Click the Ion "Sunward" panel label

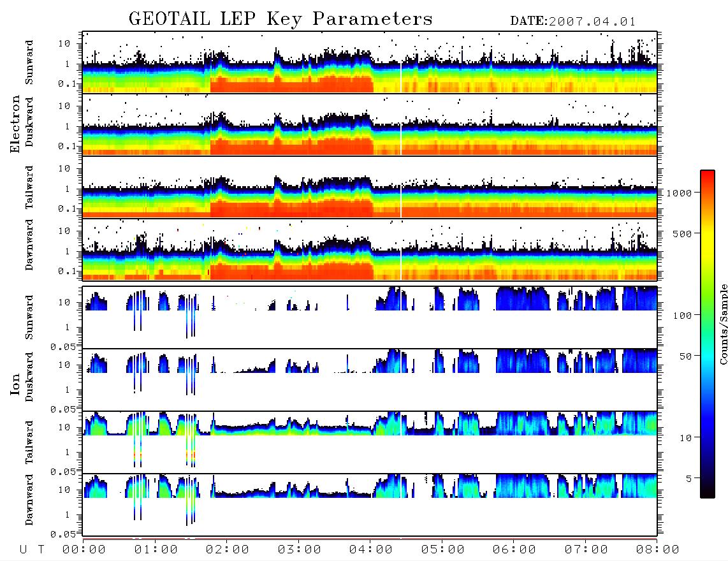pyautogui.click(x=29, y=317)
